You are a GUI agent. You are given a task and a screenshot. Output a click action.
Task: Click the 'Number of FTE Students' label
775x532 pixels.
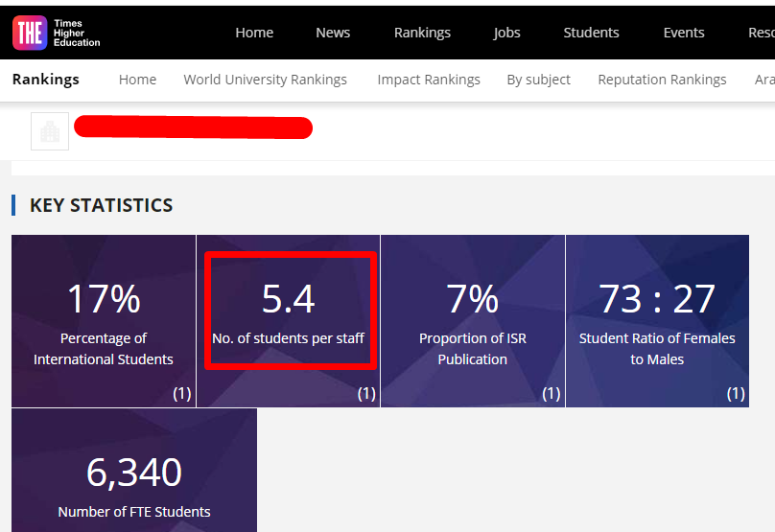tap(134, 512)
